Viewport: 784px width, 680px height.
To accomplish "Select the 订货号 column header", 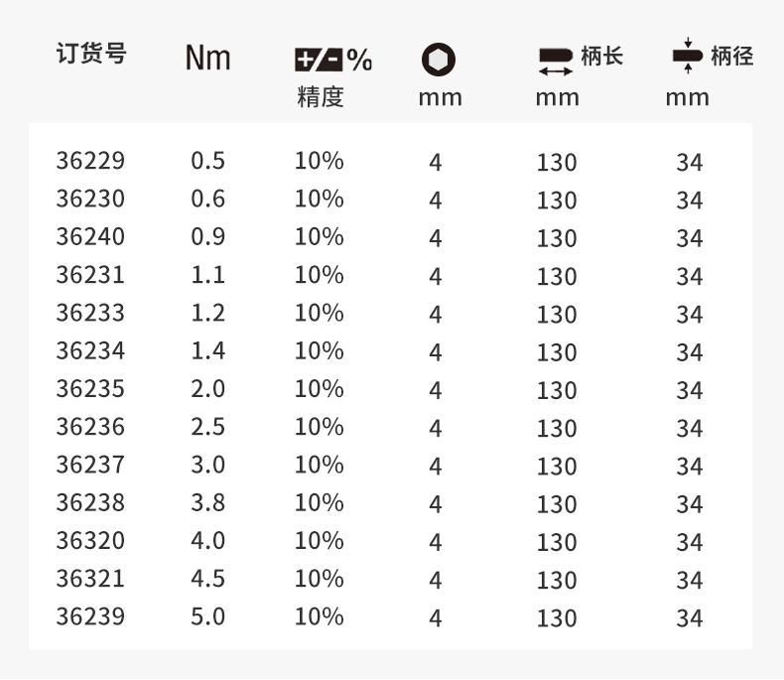I will pyautogui.click(x=91, y=54).
